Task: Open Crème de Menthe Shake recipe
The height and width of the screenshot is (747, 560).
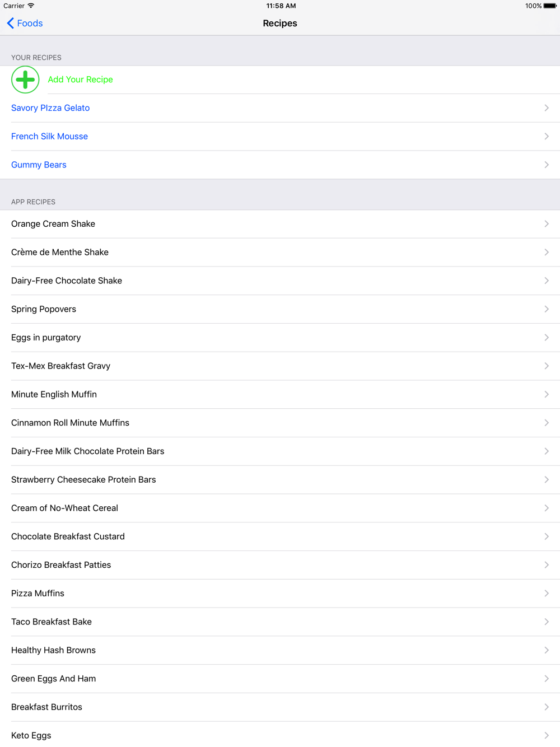Action: point(280,253)
